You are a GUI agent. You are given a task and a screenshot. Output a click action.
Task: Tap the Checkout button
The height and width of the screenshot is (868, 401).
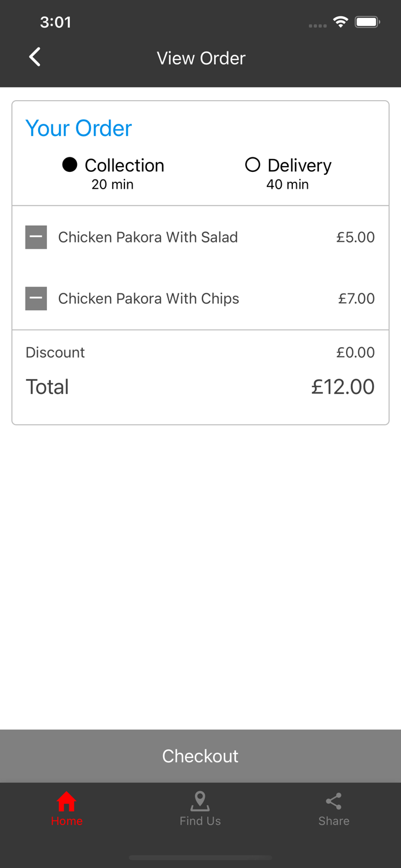[x=200, y=756]
